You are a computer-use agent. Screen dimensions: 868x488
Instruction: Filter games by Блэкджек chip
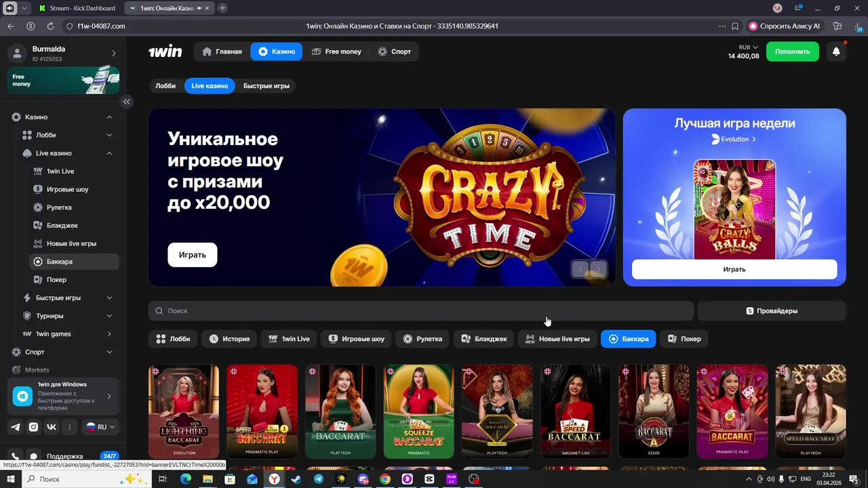tap(484, 339)
